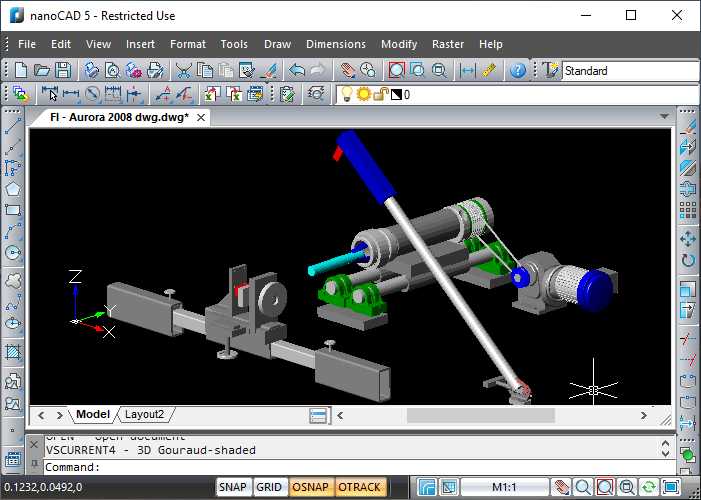
Task: Toggle GRID display in status bar
Action: [x=269, y=487]
